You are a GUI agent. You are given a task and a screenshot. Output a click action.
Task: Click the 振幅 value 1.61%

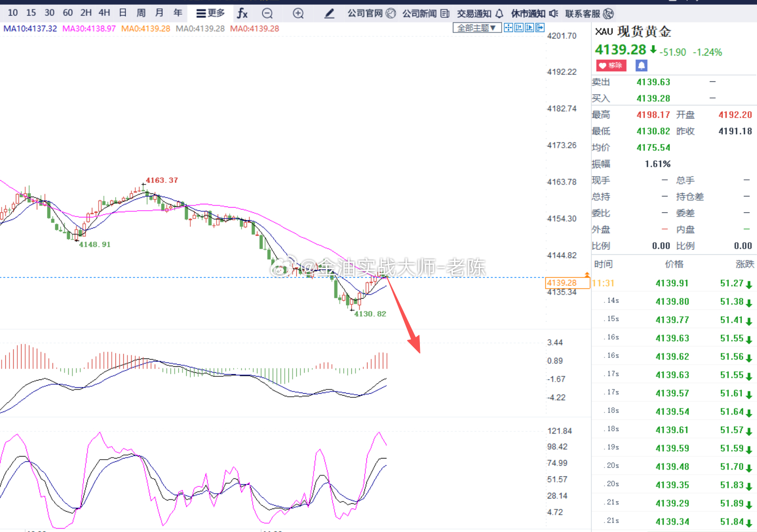tap(657, 164)
